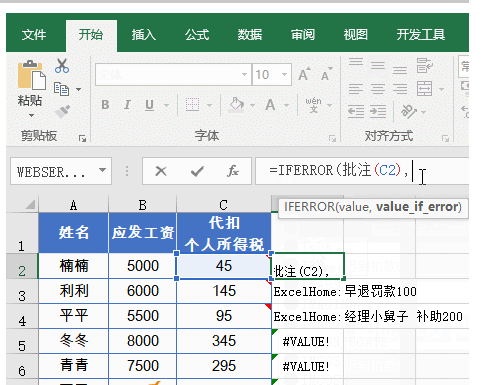Open the 剪贴板 group dialog launcher

[82, 138]
